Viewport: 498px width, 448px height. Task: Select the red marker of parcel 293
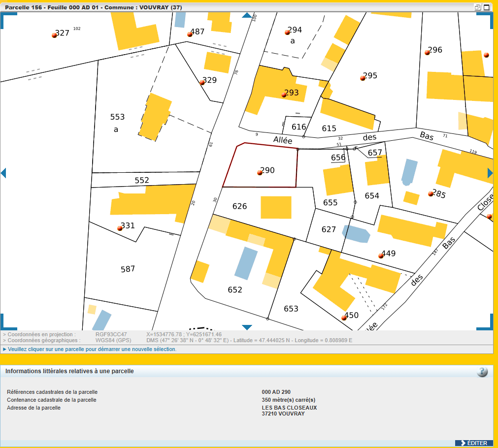284,95
